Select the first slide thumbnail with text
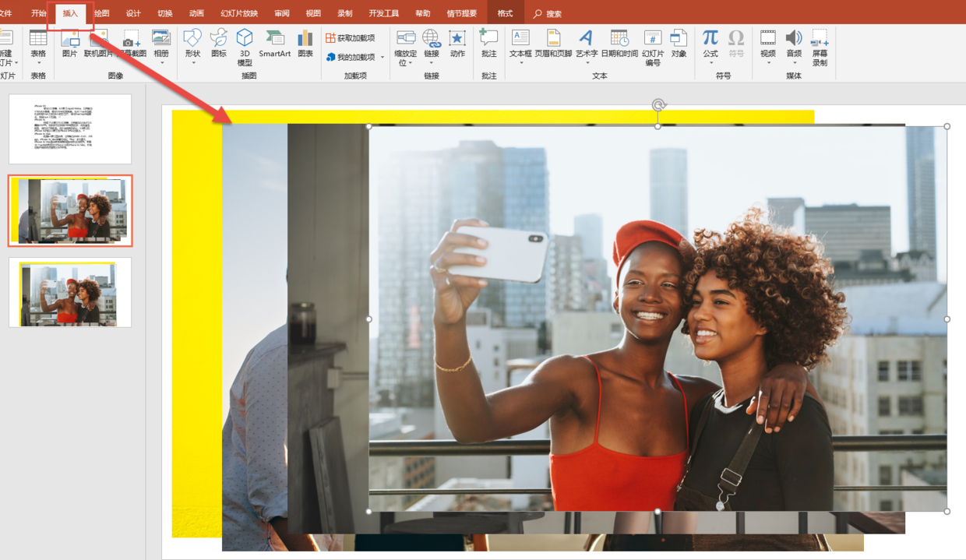The image size is (966, 560). click(x=70, y=129)
